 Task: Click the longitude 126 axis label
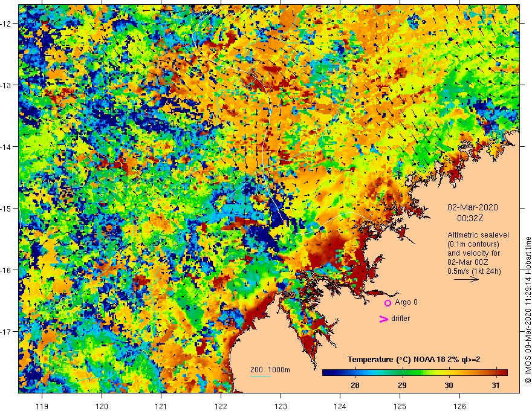tap(459, 406)
